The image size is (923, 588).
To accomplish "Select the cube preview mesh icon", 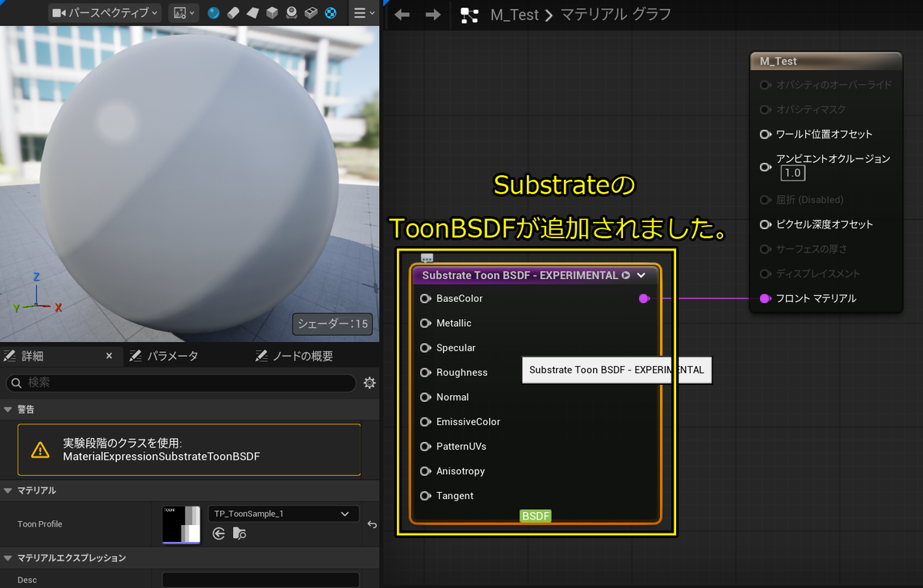I will [x=272, y=13].
